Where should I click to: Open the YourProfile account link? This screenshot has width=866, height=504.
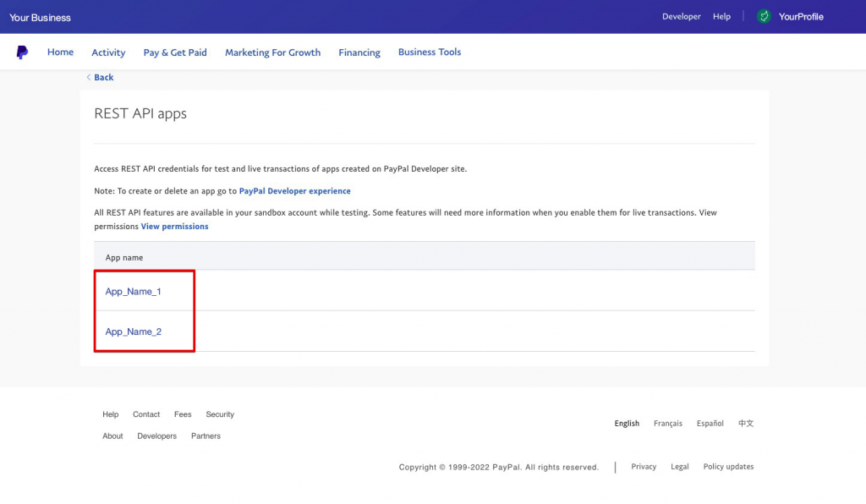(800, 17)
